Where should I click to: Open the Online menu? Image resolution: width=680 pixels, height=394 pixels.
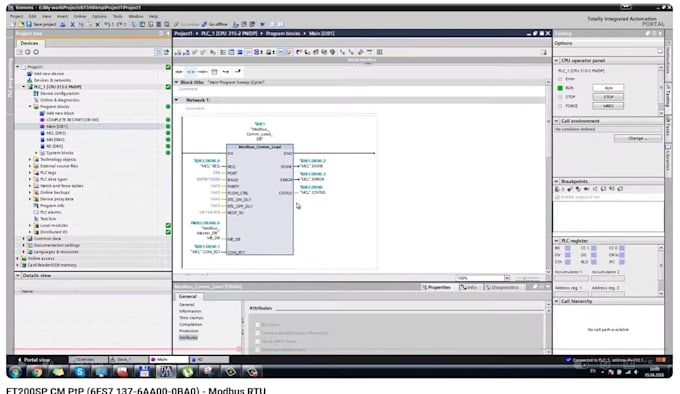(80, 16)
